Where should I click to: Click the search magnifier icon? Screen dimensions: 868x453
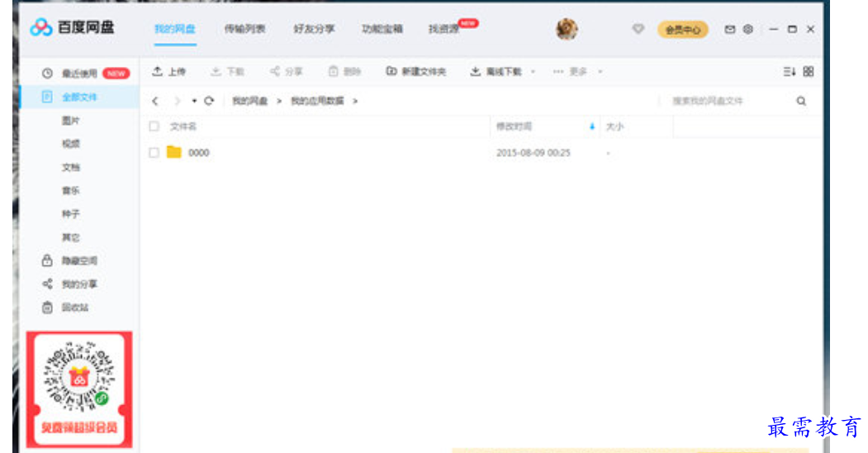(x=801, y=101)
